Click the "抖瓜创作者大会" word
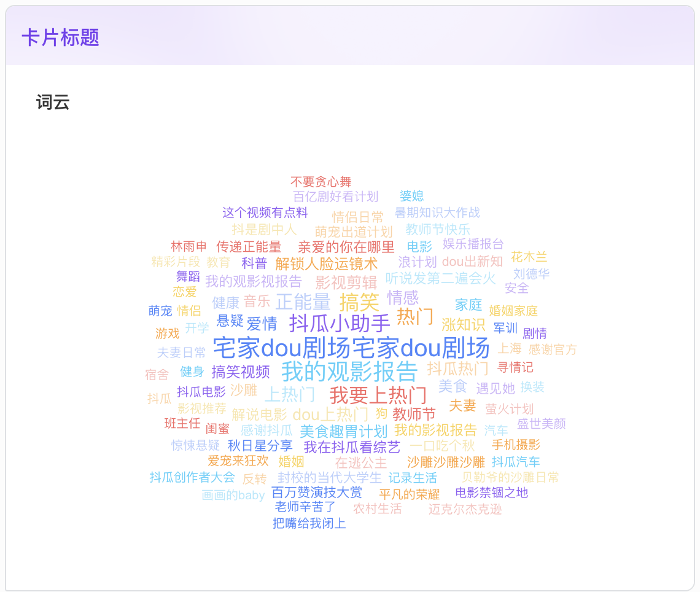This screenshot has height=592, width=700. tap(192, 477)
